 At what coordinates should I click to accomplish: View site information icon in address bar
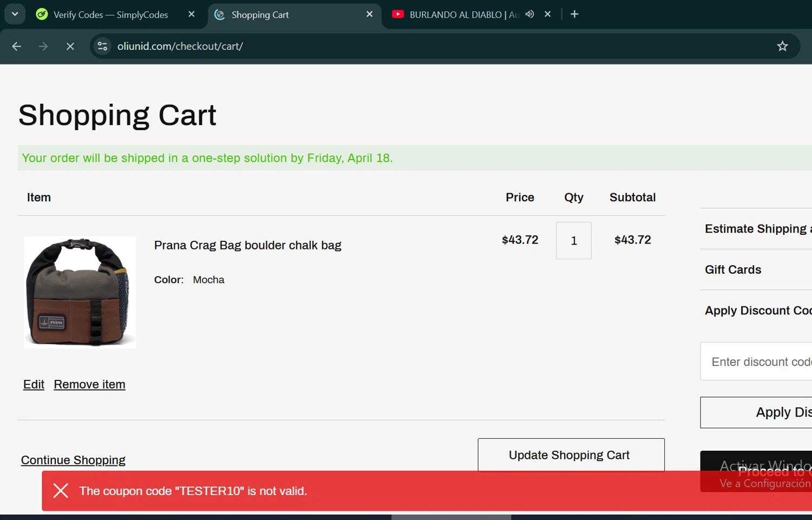[x=102, y=47]
